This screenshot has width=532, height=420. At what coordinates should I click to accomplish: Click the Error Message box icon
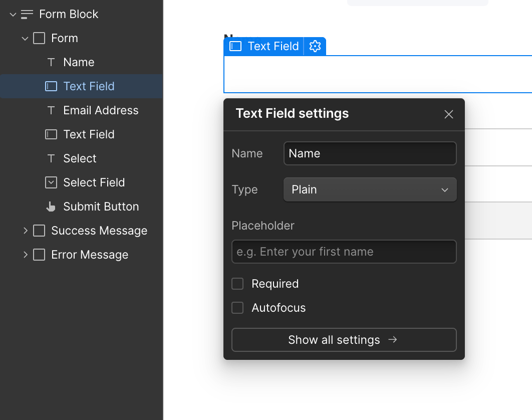click(x=39, y=255)
